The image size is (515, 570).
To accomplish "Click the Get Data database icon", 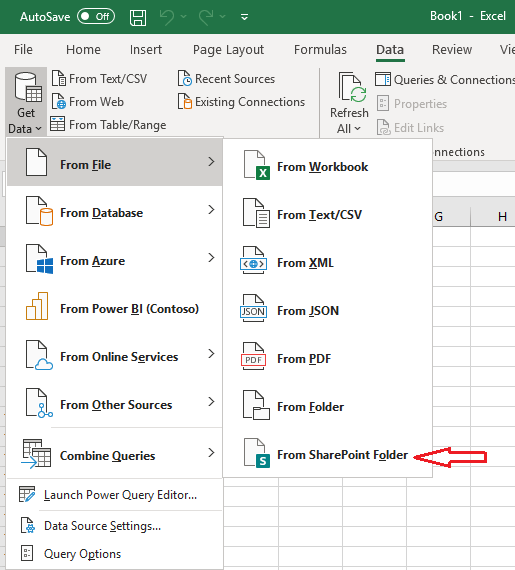I will point(28,87).
